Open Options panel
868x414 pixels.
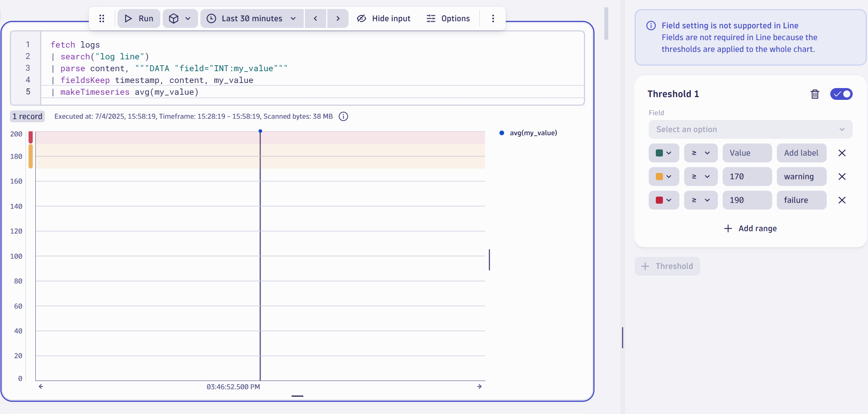[x=448, y=18]
